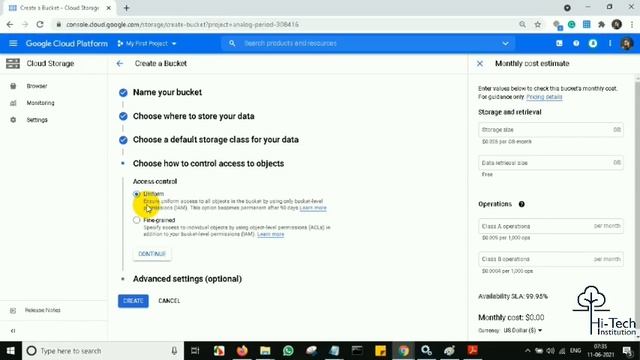Show hidden system tray icons
Screen dimensions: 640x360
pos(527,351)
